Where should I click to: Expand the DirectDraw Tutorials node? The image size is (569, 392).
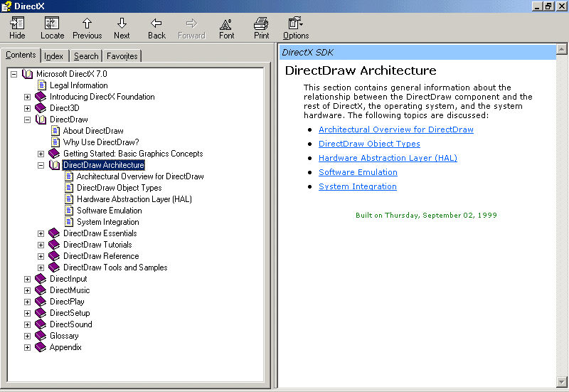(x=41, y=245)
